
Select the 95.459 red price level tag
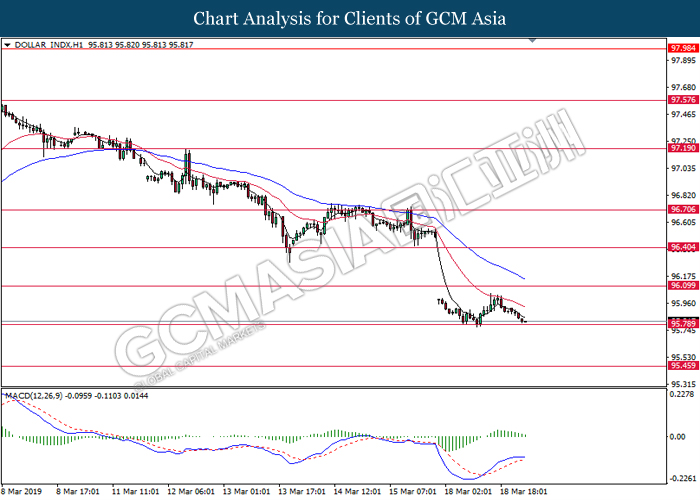click(683, 366)
